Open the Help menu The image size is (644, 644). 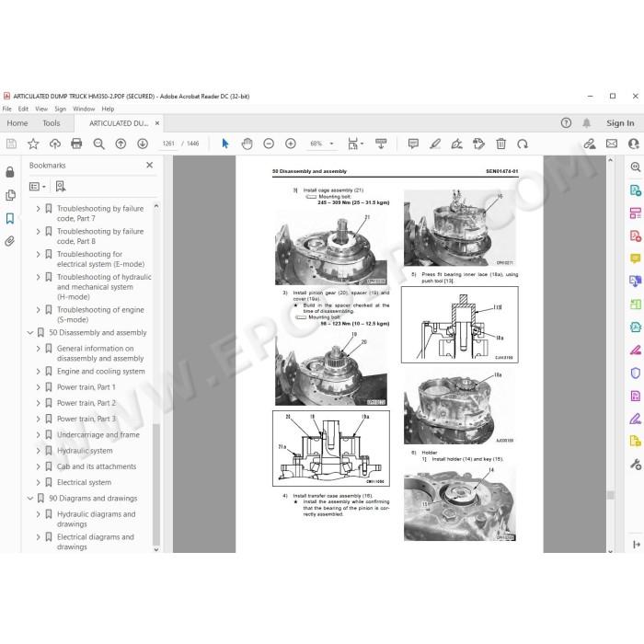(x=108, y=109)
